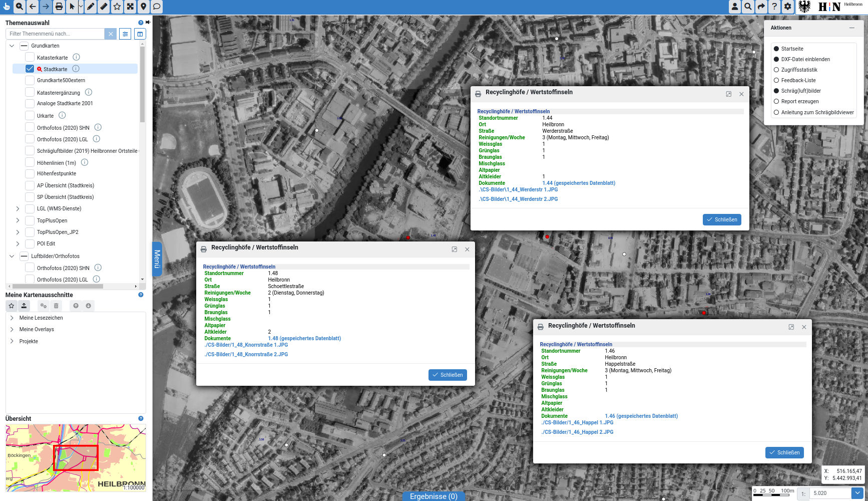Activate the pencil drawing tool
Screen dimensions: 868x501
click(91, 7)
